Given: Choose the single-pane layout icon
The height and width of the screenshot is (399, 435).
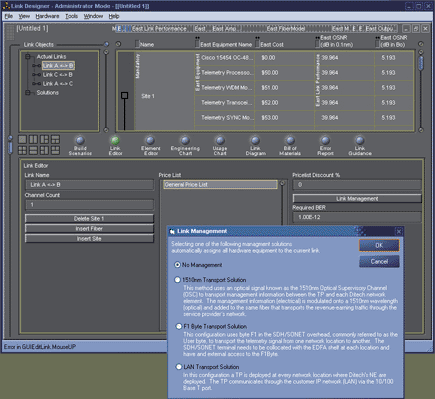Looking at the screenshot, I should [x=22, y=139].
